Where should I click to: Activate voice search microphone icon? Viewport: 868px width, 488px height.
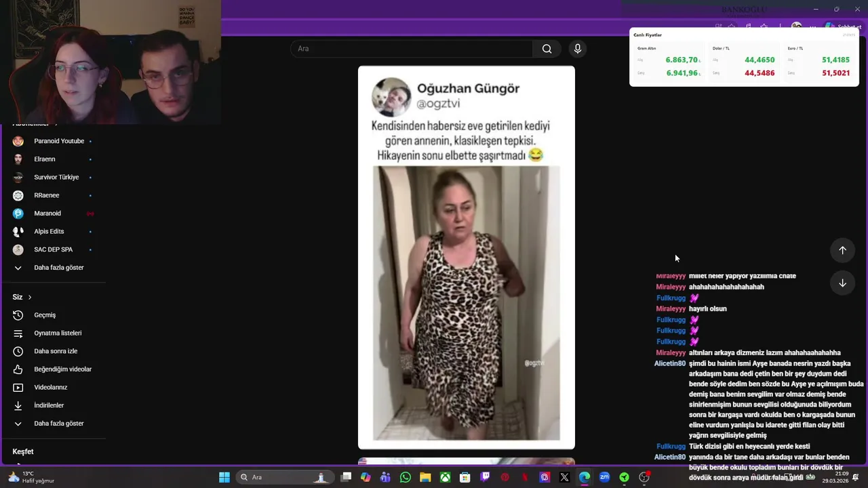coord(578,49)
